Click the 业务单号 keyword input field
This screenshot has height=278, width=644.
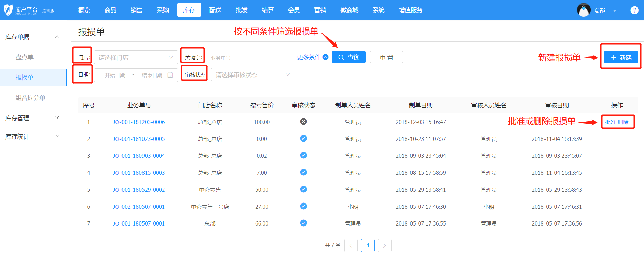[x=248, y=58]
